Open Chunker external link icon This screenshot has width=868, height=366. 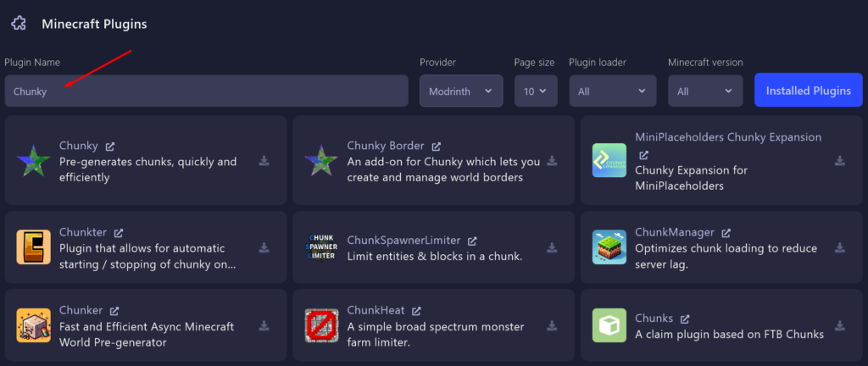coord(114,311)
